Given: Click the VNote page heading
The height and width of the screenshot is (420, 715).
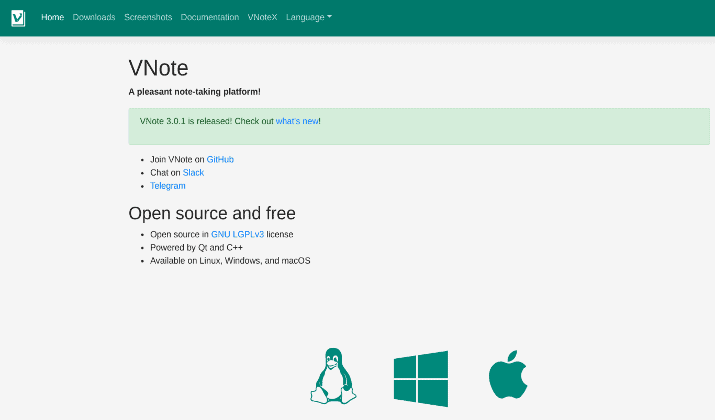Looking at the screenshot, I should [158, 68].
